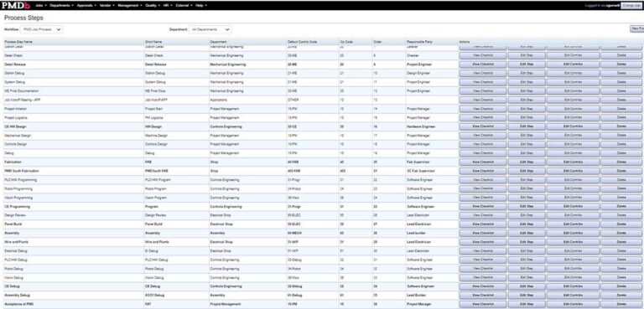Click the 'Fab Supervisor' cell in Fabrication row

[432, 162]
